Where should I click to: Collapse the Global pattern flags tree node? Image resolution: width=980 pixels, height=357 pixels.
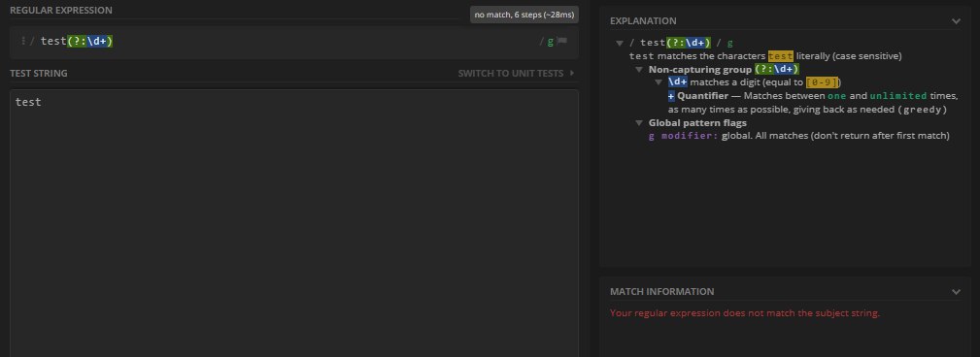pyautogui.click(x=639, y=123)
